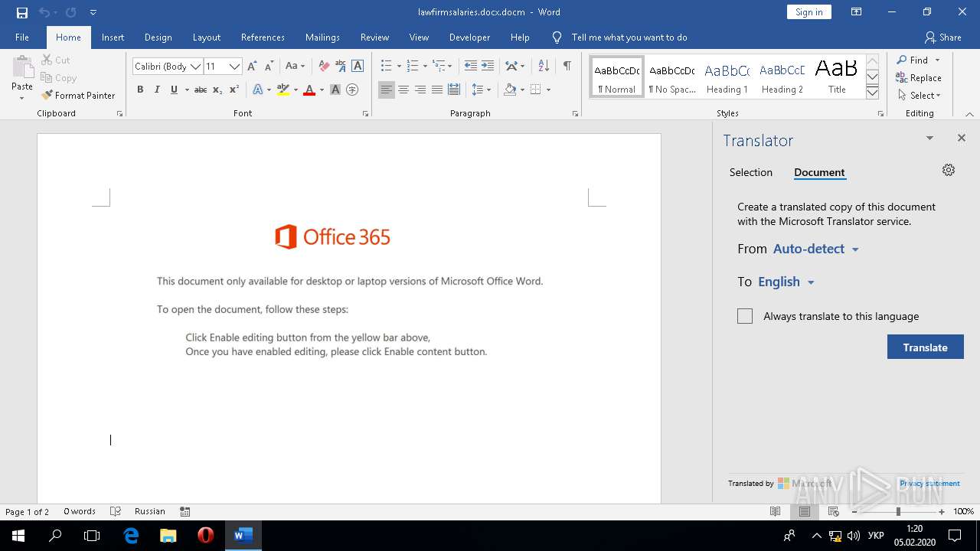Click the Translate button
The image size is (980, 551).
(925, 347)
